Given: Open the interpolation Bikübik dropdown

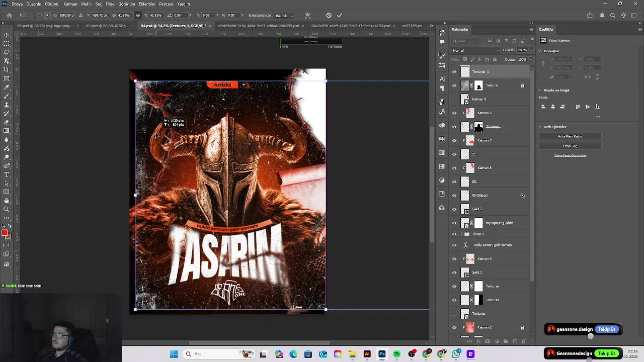Looking at the screenshot, I should click(x=284, y=16).
